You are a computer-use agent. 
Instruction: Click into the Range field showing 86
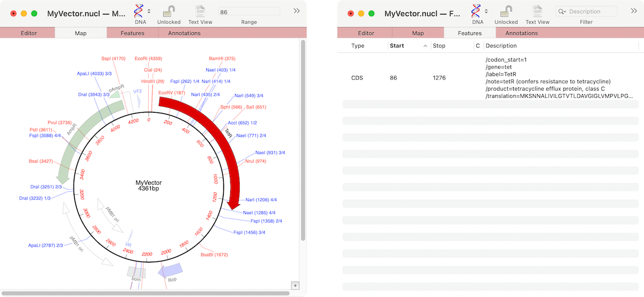click(x=249, y=11)
